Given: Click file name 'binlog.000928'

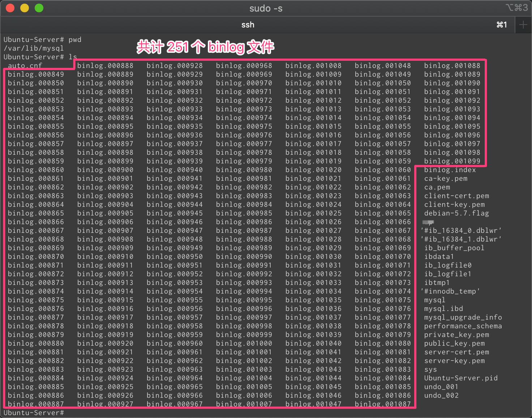Looking at the screenshot, I should [175, 66].
